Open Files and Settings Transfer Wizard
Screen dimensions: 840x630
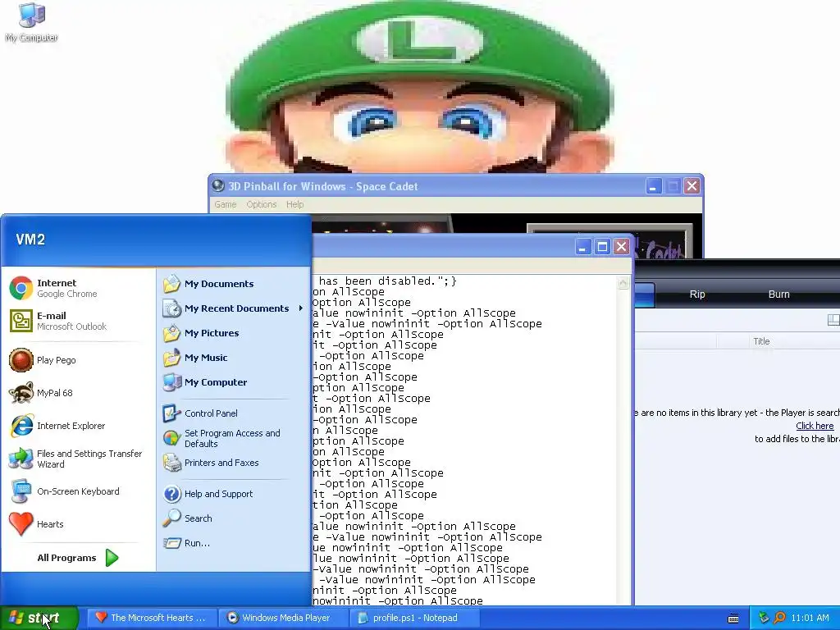(78, 459)
